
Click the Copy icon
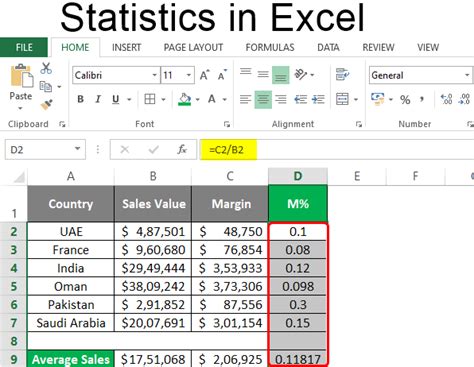pos(46,86)
